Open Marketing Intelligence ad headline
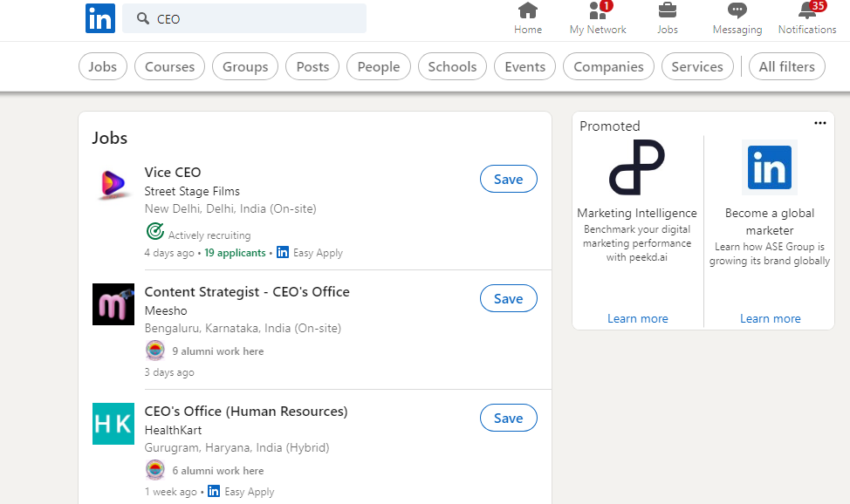 (x=637, y=213)
